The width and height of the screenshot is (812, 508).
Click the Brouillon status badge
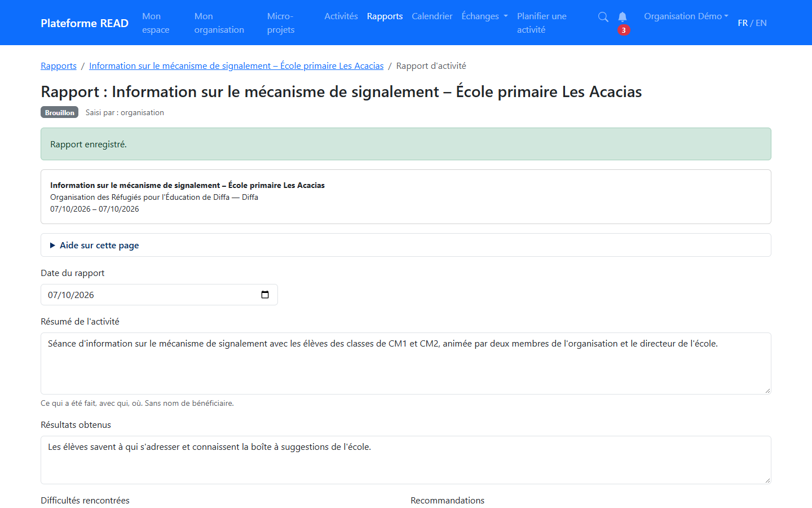pyautogui.click(x=60, y=112)
